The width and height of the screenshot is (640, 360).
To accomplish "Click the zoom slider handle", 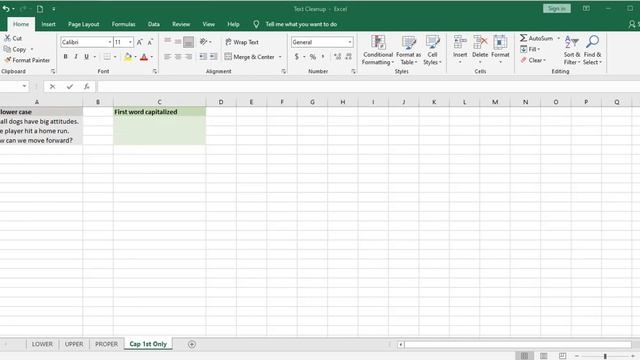I will pos(605,356).
